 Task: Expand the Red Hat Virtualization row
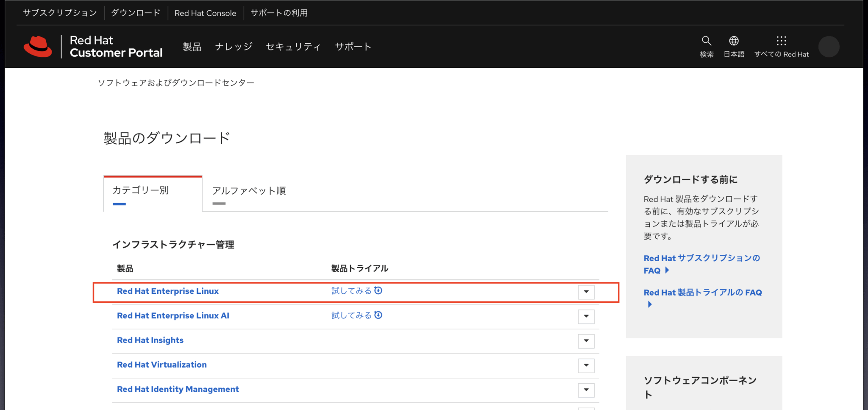(x=586, y=365)
